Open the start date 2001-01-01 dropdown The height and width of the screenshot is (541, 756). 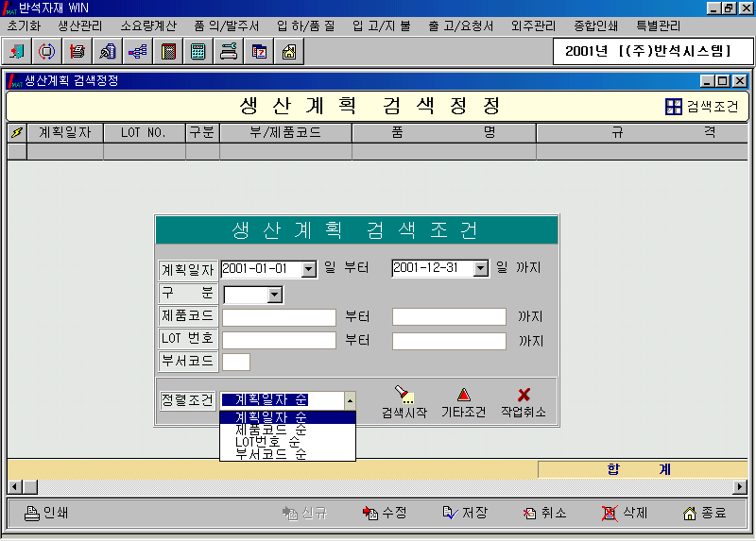[x=308, y=269]
